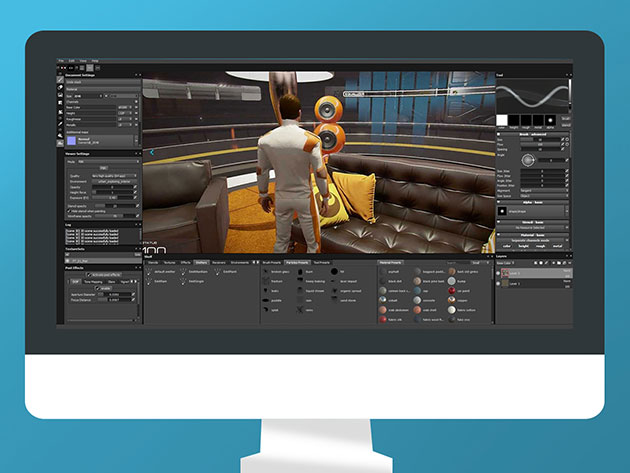630x473 pixels.
Task: Open the brush Alignment dropdown
Action: pyautogui.click(x=544, y=190)
